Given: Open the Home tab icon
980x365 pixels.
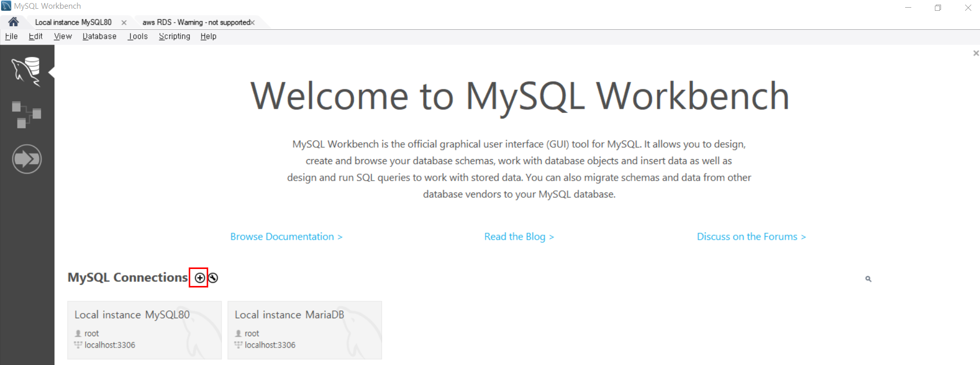Looking at the screenshot, I should point(13,22).
